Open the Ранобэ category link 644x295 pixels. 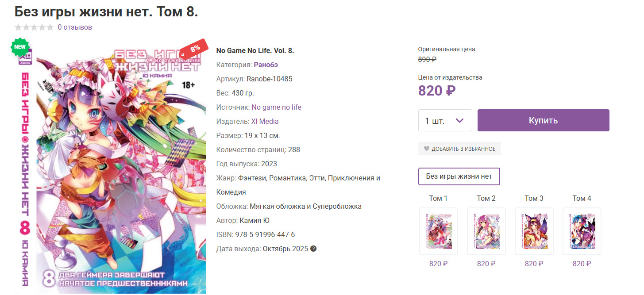(x=266, y=65)
